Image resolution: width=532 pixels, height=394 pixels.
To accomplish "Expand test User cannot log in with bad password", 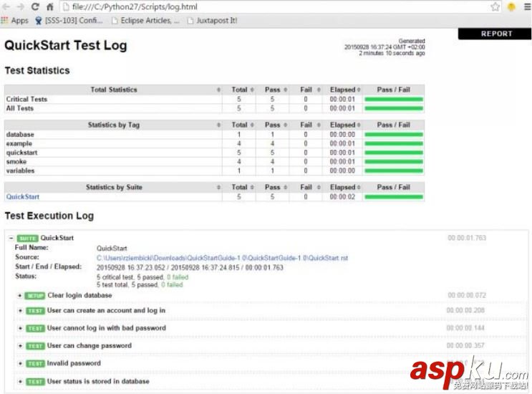I will point(20,328).
